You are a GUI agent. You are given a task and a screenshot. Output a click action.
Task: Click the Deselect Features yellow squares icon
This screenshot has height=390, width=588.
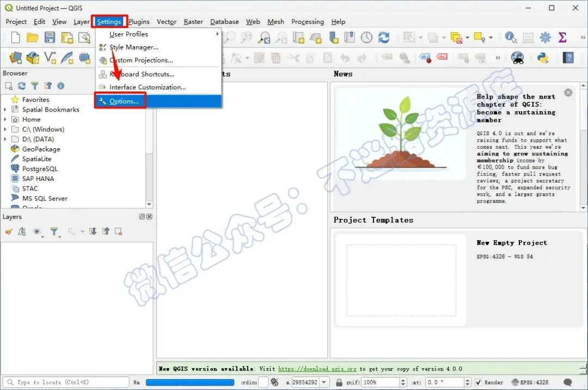click(x=456, y=38)
